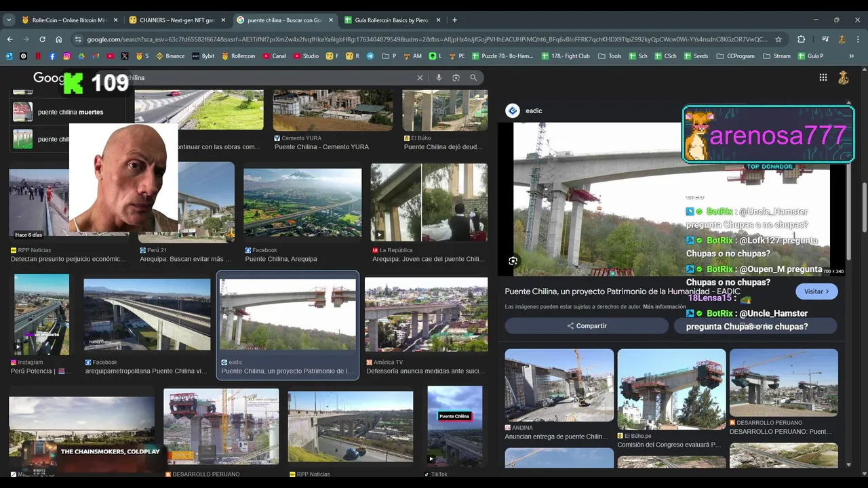Open the Cemento YURA result thumbnail
Viewport: 868px width, 488px height.
[332, 110]
